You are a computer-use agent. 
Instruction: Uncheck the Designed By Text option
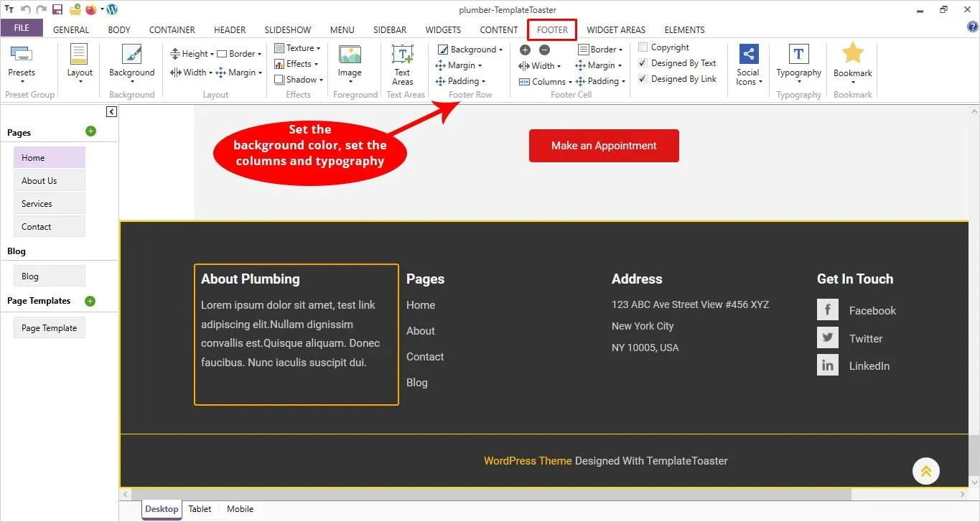[x=643, y=62]
